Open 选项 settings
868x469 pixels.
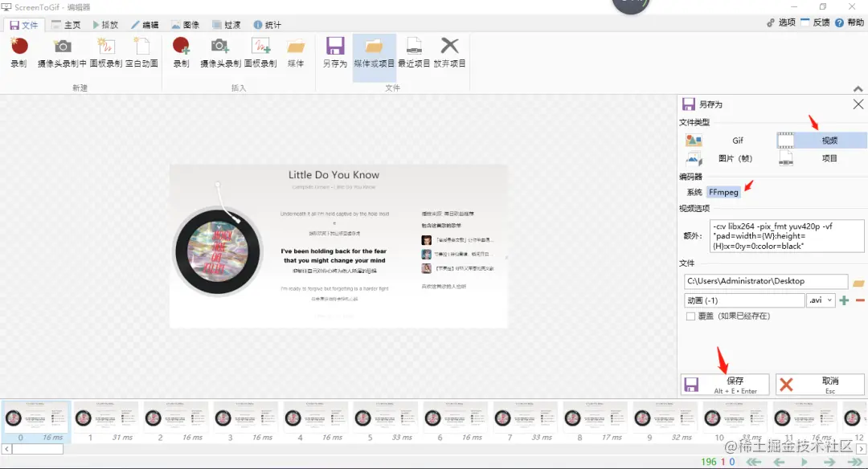[781, 22]
